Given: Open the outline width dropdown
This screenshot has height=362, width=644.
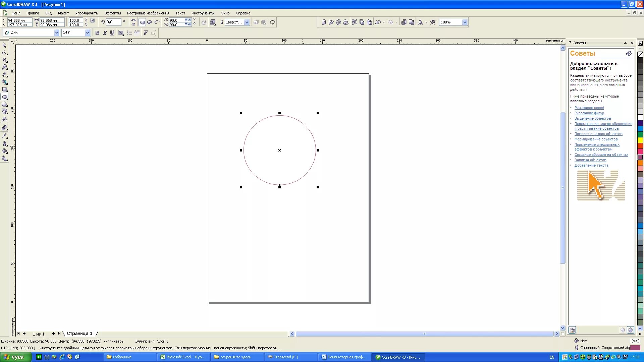Looking at the screenshot, I should point(247,22).
